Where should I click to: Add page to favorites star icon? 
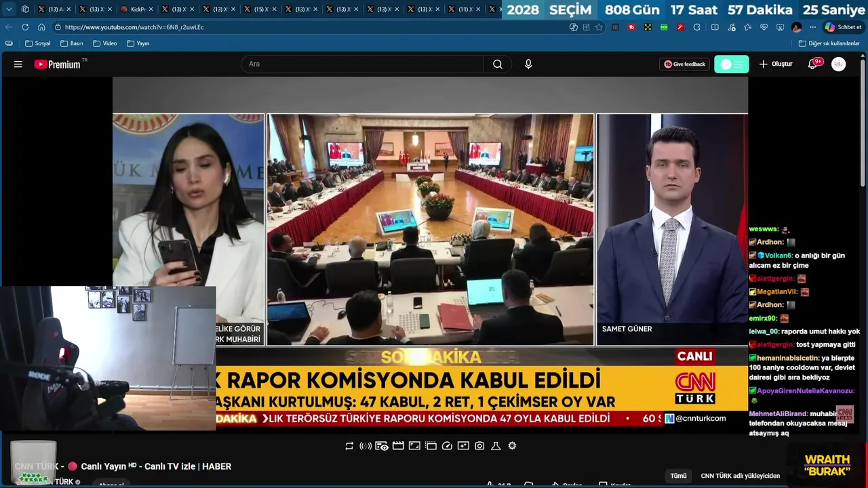[599, 27]
